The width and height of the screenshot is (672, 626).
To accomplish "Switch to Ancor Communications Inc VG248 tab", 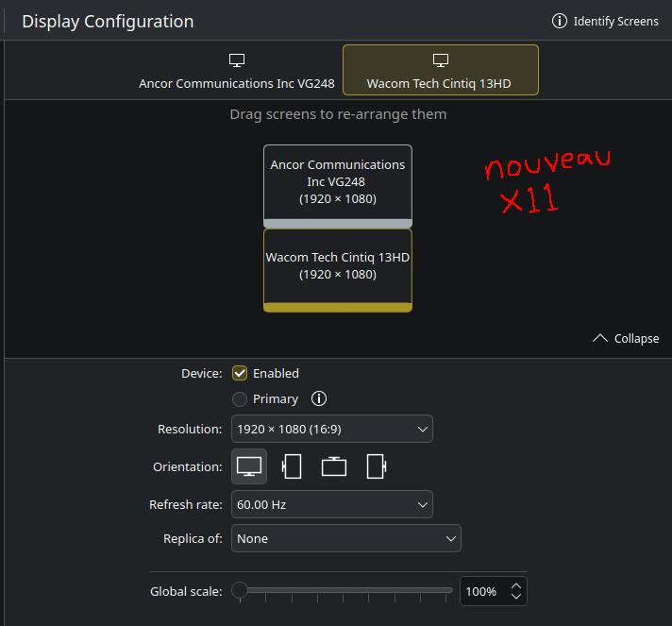I will point(237,71).
